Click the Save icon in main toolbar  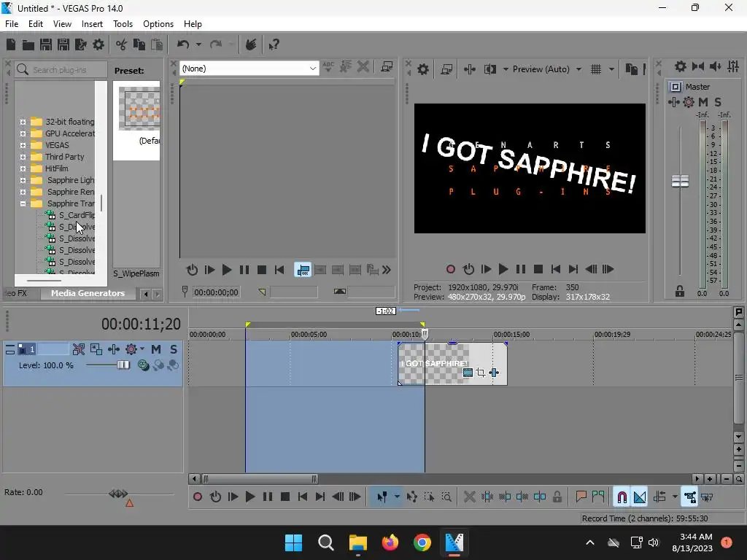(46, 44)
